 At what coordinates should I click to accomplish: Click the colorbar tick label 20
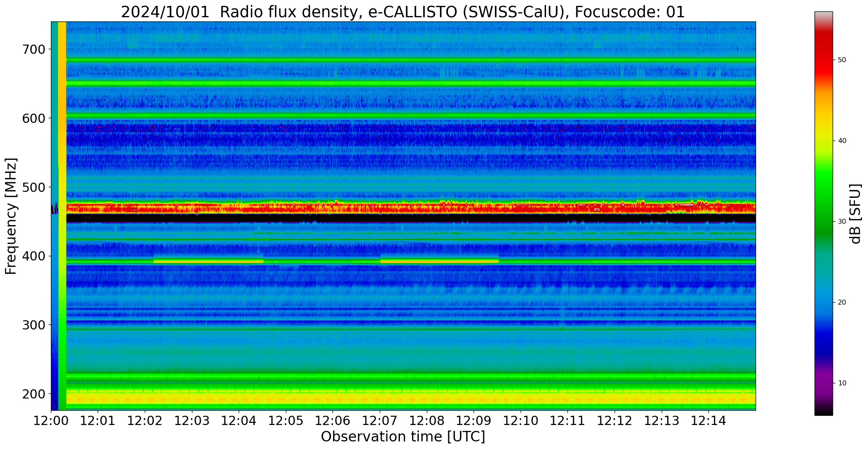[x=842, y=302]
